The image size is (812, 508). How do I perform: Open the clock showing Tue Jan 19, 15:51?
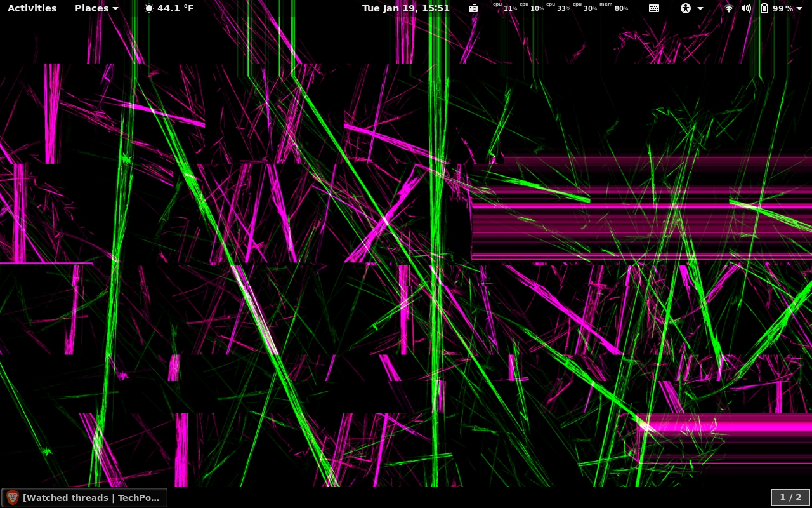(406, 8)
